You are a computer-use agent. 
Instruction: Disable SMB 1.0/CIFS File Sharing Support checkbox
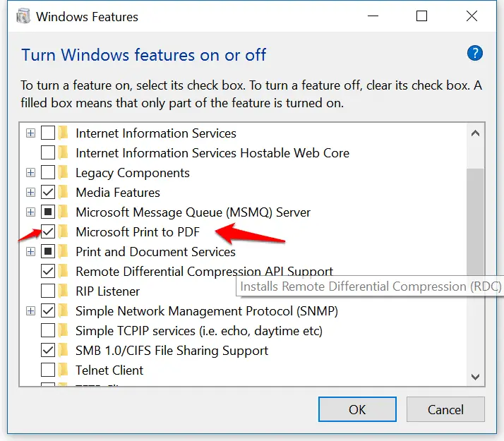point(48,350)
